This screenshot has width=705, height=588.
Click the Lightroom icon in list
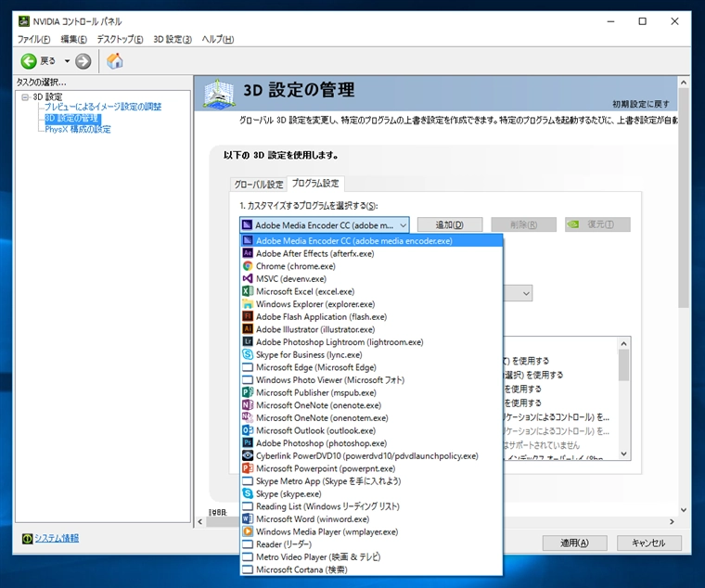pyautogui.click(x=248, y=341)
